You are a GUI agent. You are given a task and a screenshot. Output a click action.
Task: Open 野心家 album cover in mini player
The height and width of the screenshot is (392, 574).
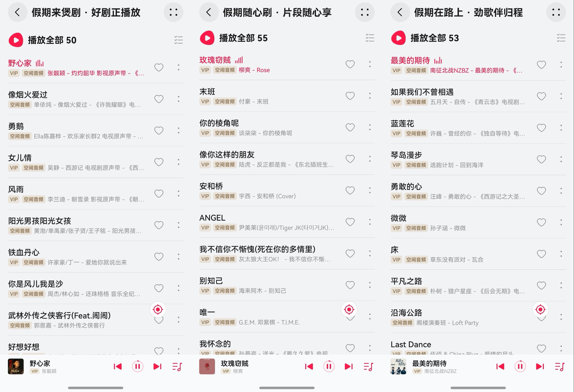click(x=16, y=366)
